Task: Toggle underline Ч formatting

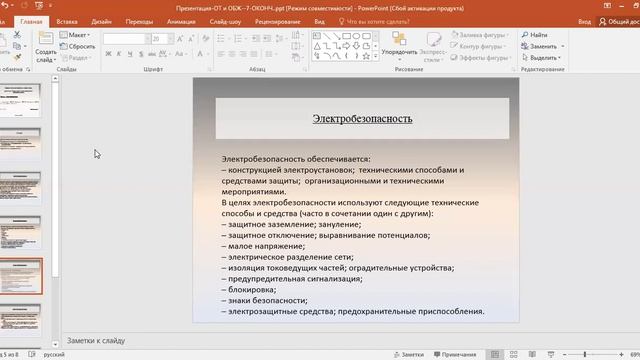Action: (130, 54)
